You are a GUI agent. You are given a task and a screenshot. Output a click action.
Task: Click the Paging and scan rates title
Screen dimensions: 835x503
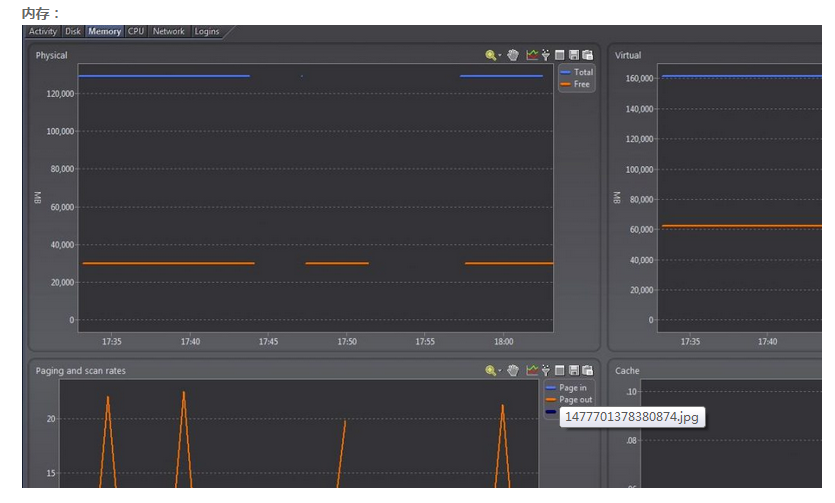[x=80, y=371]
